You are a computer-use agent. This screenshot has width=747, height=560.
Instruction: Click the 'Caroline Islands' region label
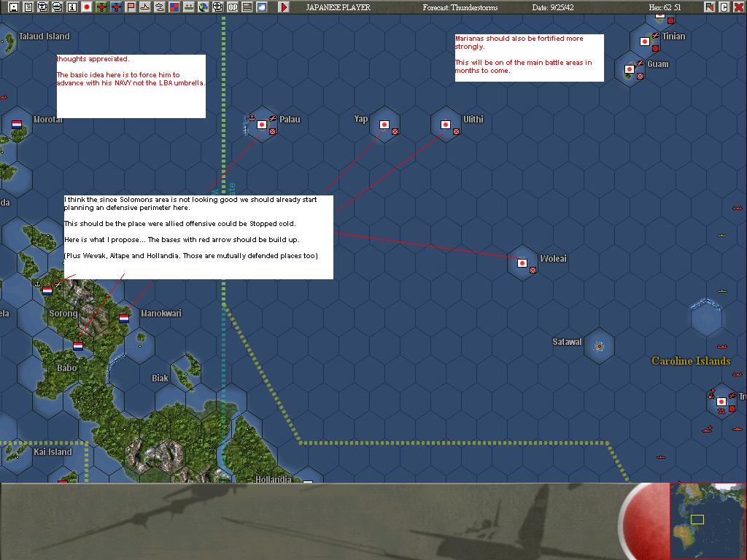[x=691, y=360]
